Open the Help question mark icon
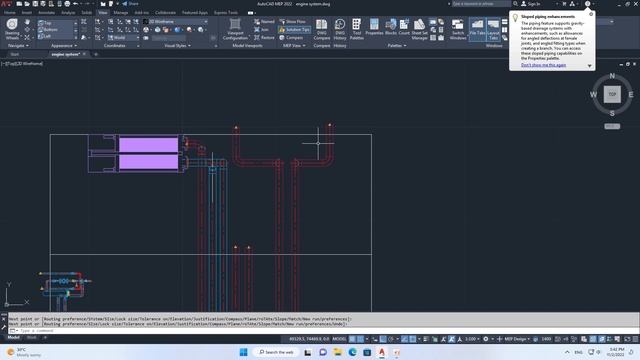Image resolution: width=640 pixels, height=360 pixels. tap(587, 4)
